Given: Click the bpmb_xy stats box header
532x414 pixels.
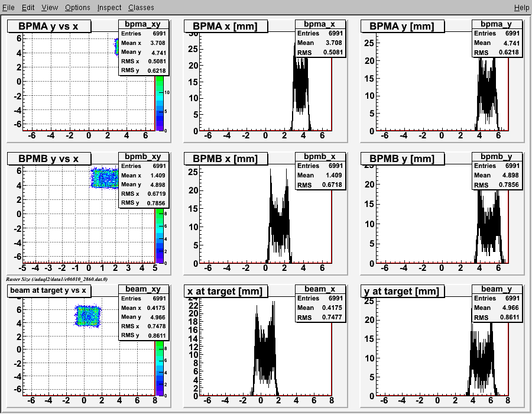Looking at the screenshot, I should tap(143, 157).
